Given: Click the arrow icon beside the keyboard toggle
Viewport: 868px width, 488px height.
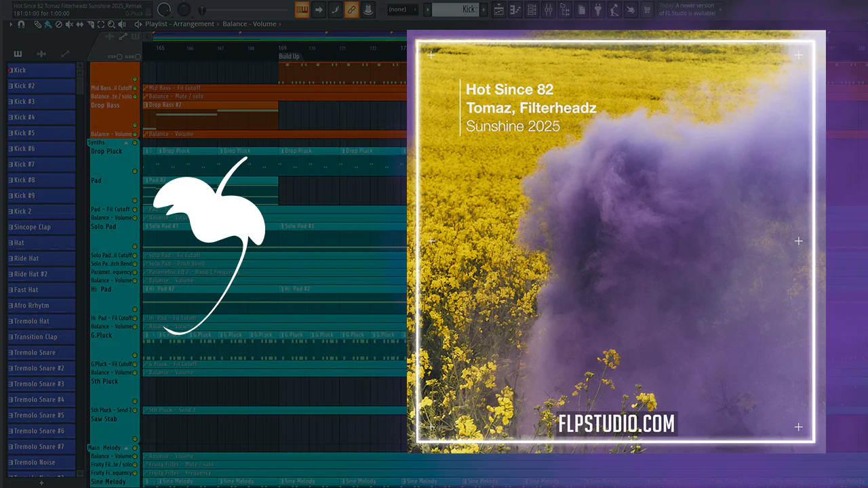Looking at the screenshot, I should 319,9.
